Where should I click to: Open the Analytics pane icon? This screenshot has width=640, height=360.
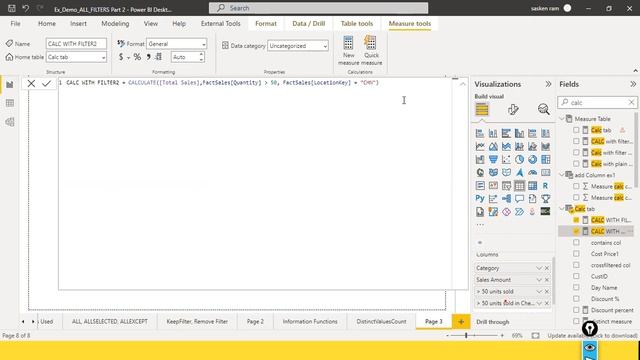pyautogui.click(x=543, y=109)
